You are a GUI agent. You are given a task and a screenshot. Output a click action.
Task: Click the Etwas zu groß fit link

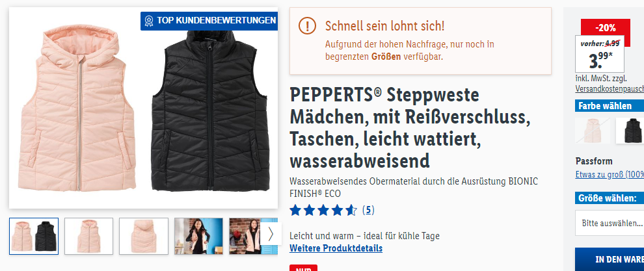610,174
